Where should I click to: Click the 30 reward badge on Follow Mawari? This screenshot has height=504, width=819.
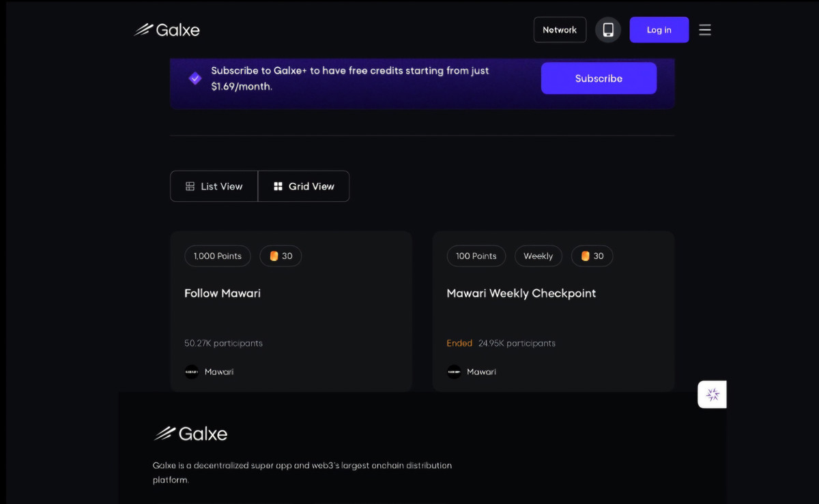pyautogui.click(x=281, y=256)
